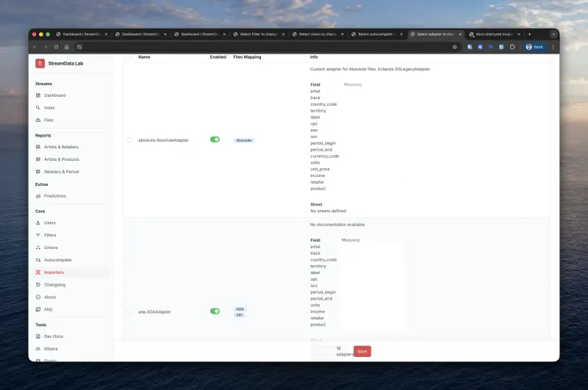The width and height of the screenshot is (588, 390).
Task: Open the Kibana sidebar icon
Action: 38,348
